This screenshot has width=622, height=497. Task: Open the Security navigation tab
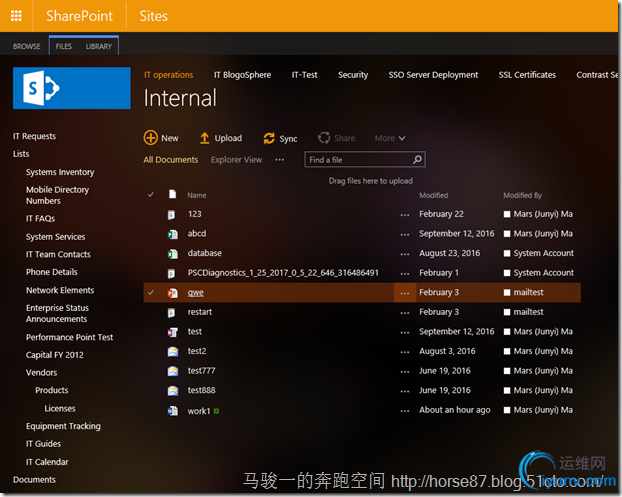pyautogui.click(x=353, y=75)
